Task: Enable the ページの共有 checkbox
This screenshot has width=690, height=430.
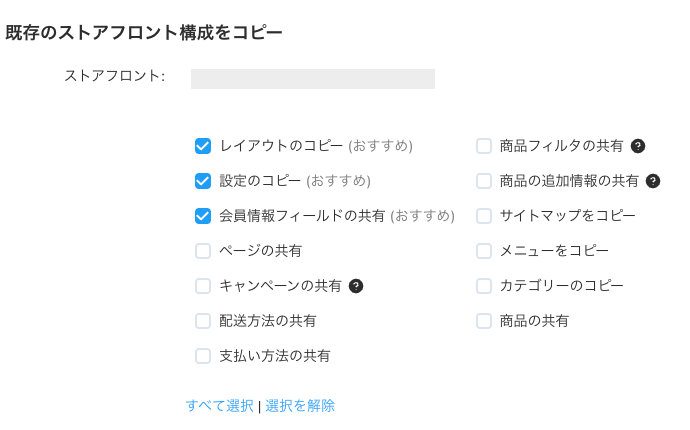Action: [x=203, y=251]
